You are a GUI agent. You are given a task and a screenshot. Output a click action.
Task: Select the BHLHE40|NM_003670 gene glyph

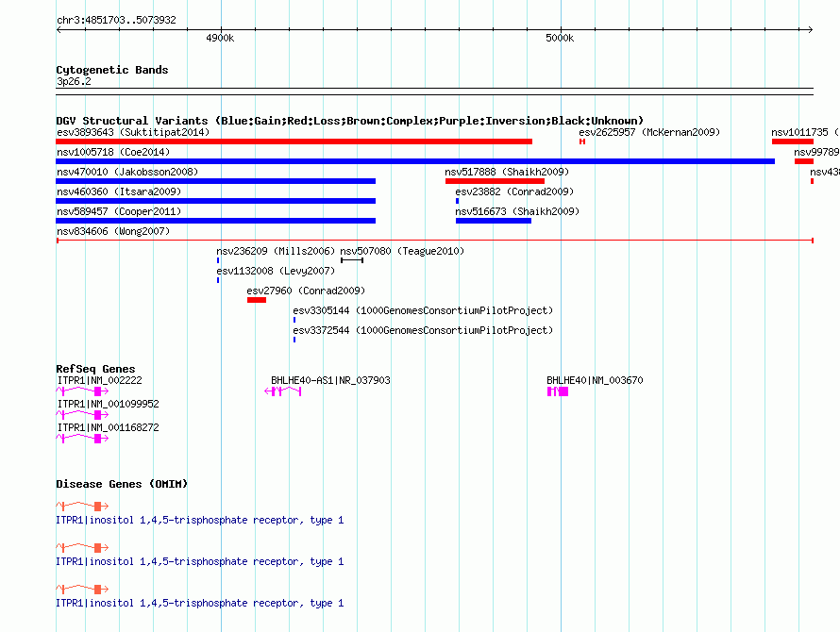pos(557,391)
